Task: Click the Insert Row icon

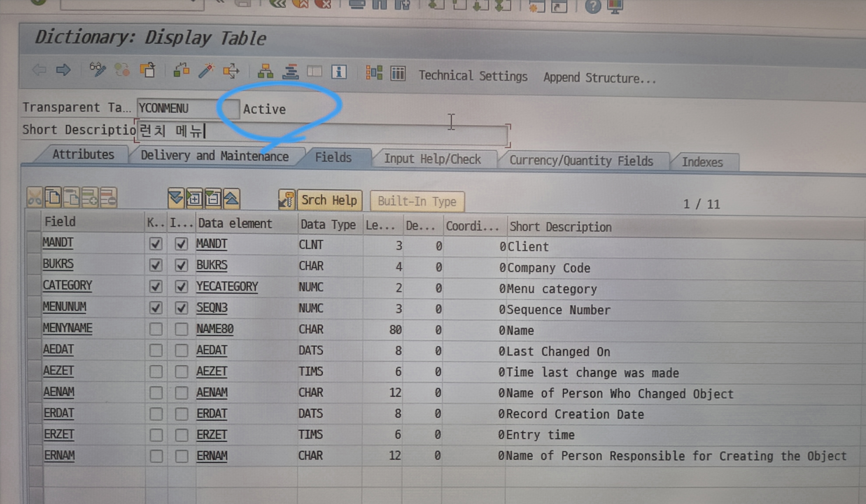Action: click(x=90, y=198)
